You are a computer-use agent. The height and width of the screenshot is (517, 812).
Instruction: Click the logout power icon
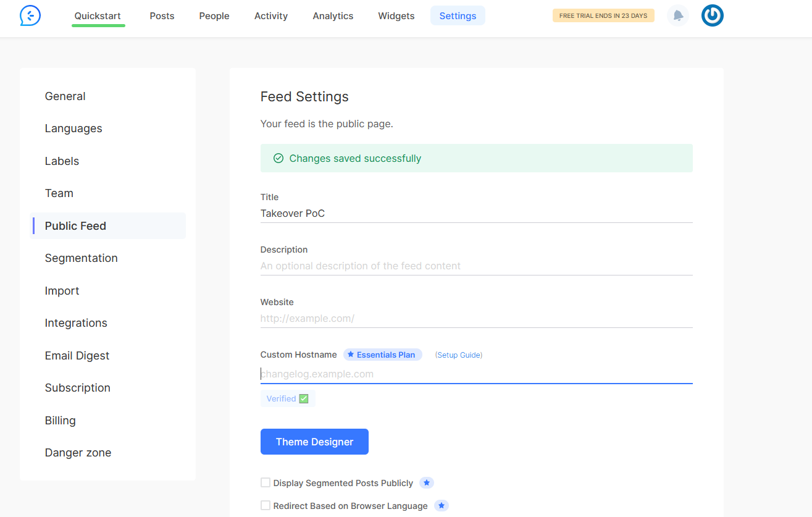(x=712, y=15)
